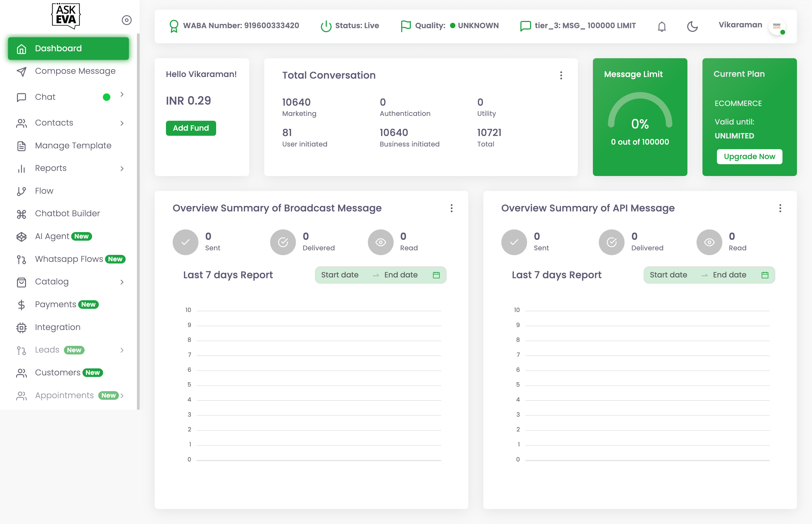Expand the Reports submenu chevron
The width and height of the screenshot is (812, 524).
(x=122, y=168)
